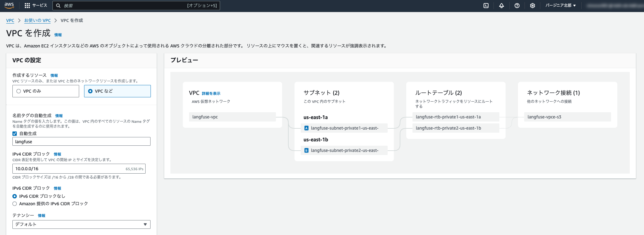644x235 pixels.
Task: Click the name tag field containing langfuse
Action: [x=81, y=141]
